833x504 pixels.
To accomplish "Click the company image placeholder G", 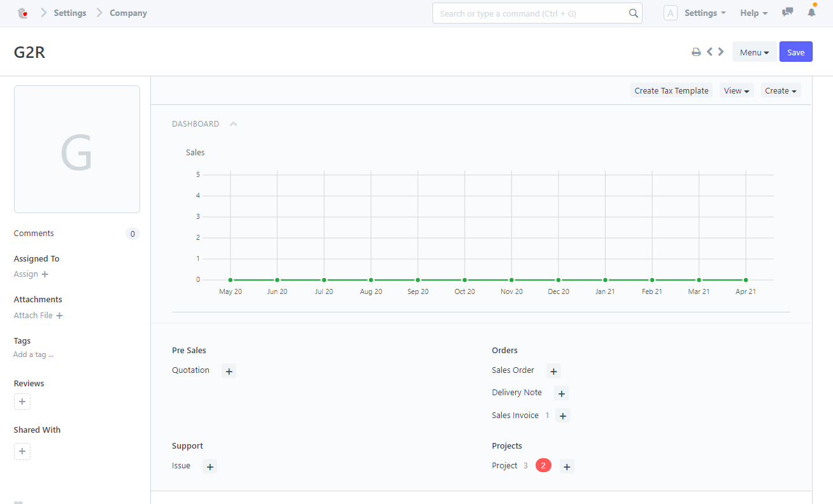I will [77, 149].
